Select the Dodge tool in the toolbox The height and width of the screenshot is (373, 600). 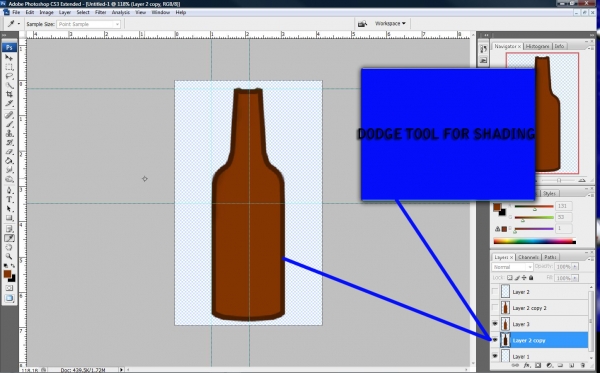[9, 179]
